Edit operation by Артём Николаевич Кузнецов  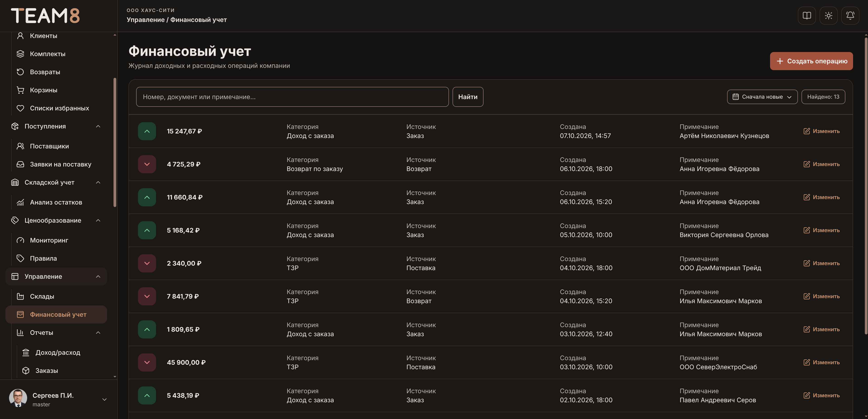[x=821, y=131]
